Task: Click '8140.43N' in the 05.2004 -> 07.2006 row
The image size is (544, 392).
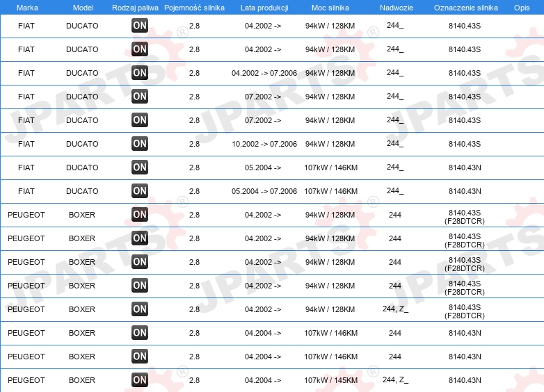Action: point(465,191)
